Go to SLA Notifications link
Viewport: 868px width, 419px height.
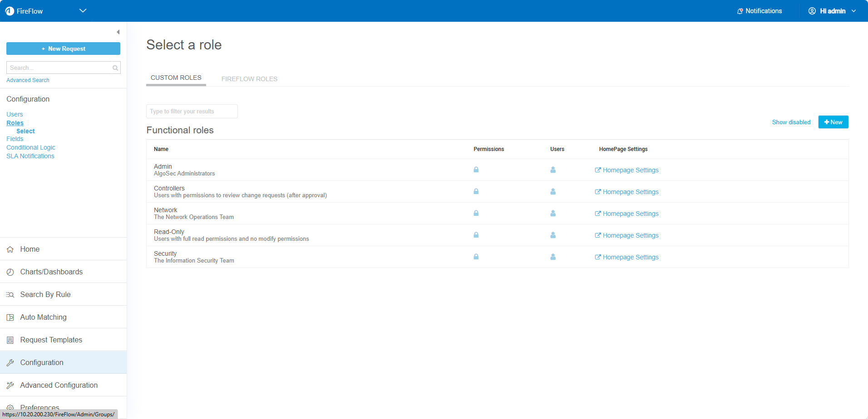point(30,156)
